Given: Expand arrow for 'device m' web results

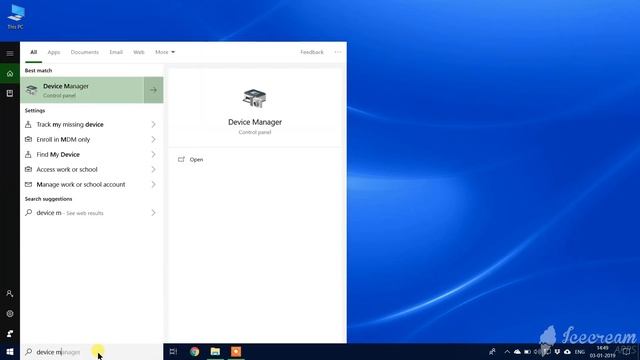Looking at the screenshot, I should [153, 213].
